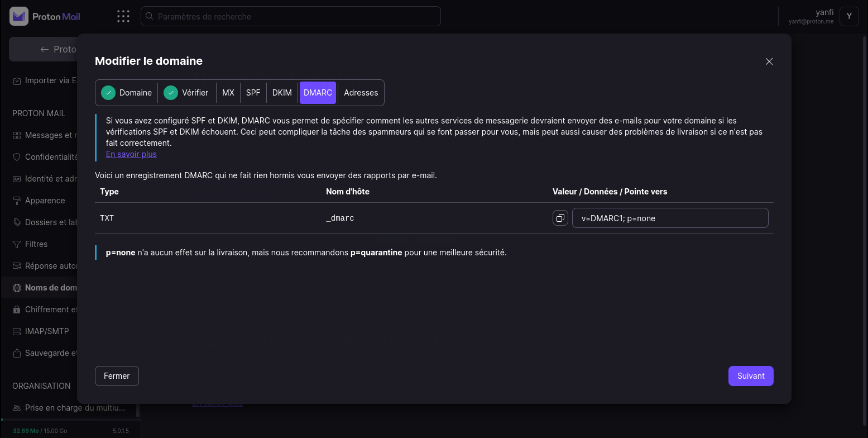
Task: Close the Modifier le domaine dialog
Action: pyautogui.click(x=769, y=61)
